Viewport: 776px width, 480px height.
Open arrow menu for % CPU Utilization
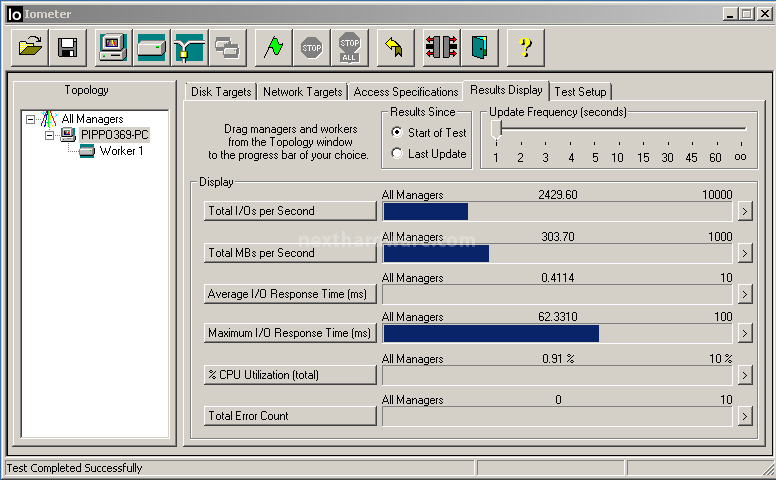tap(745, 376)
